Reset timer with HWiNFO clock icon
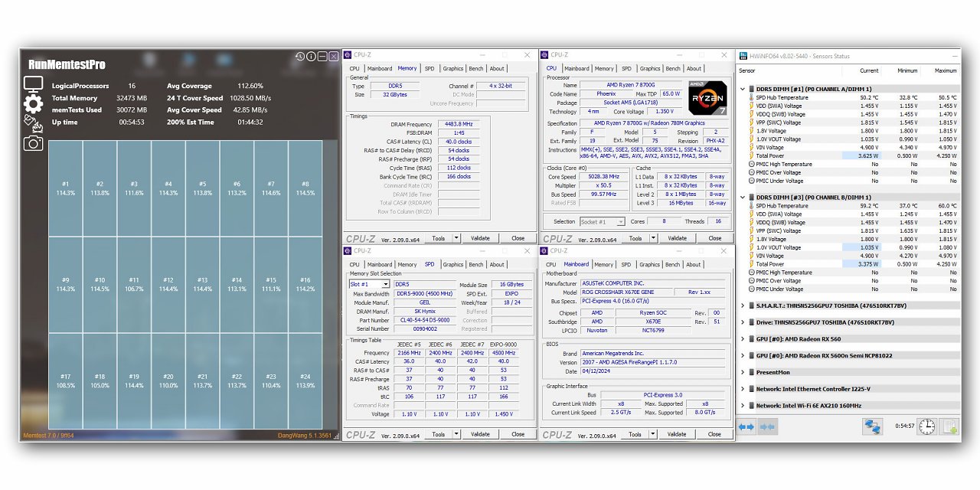Viewport: 980px width, 490px height. coord(927,426)
